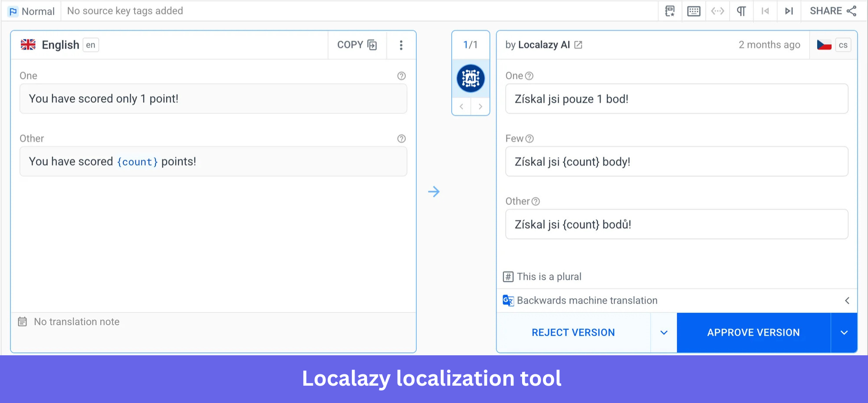Open keyboard shortcuts icon
Image resolution: width=868 pixels, height=403 pixels.
tap(694, 11)
